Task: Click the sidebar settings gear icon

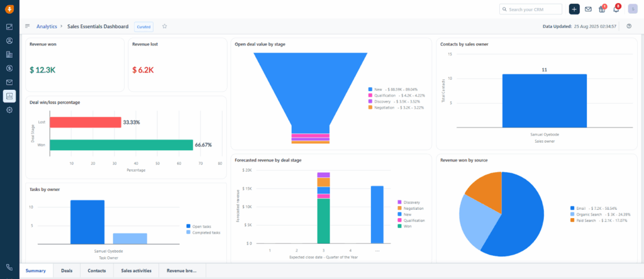Action: [x=9, y=110]
